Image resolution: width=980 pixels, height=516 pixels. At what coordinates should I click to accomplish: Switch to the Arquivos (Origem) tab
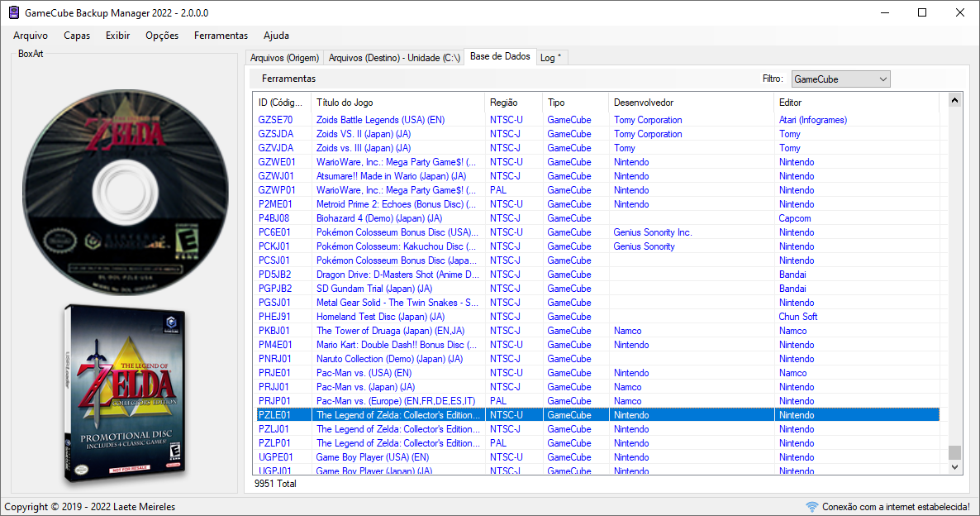[x=286, y=57]
